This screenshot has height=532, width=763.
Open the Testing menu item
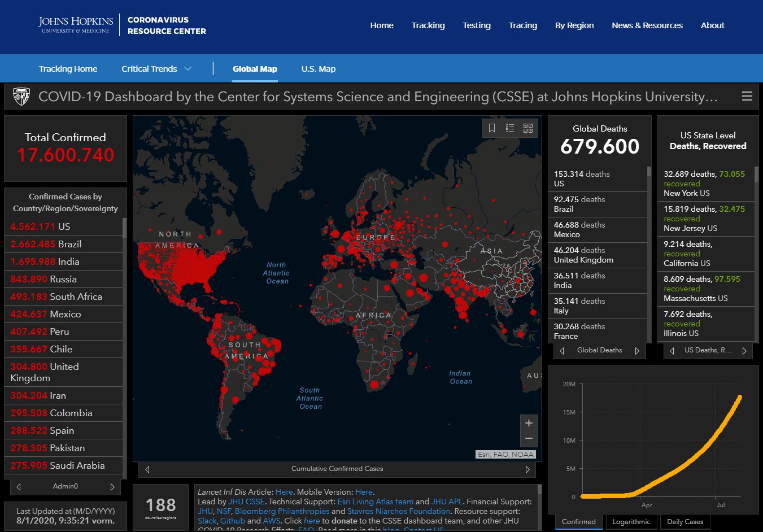coord(477,25)
